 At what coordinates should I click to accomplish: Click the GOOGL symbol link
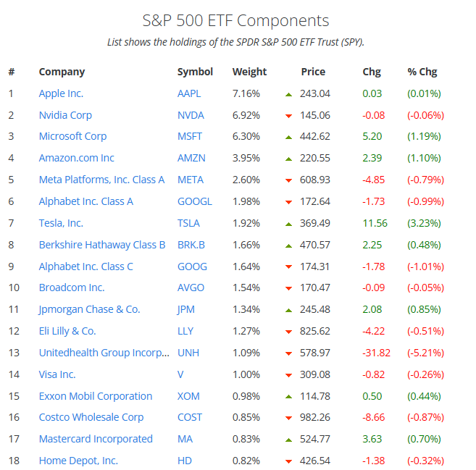tap(195, 201)
